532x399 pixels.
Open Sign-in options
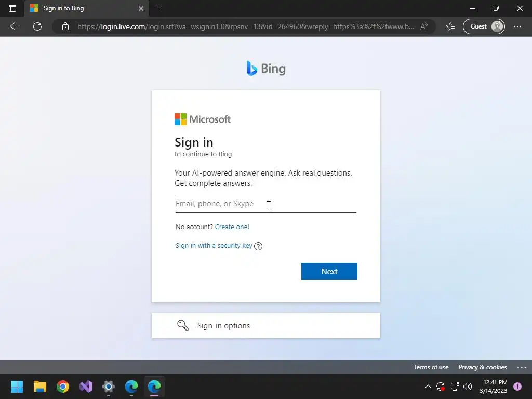[x=265, y=325]
